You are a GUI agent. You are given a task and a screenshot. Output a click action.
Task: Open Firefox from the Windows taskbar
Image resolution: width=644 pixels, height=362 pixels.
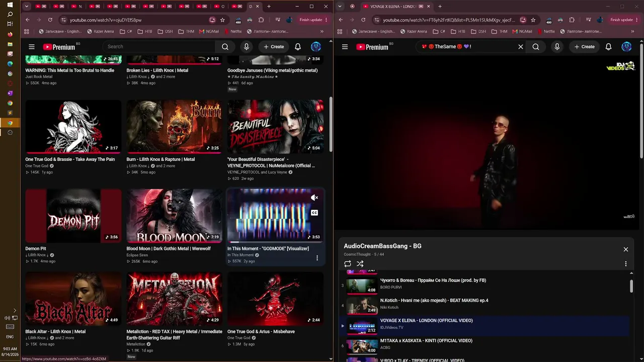(10, 34)
